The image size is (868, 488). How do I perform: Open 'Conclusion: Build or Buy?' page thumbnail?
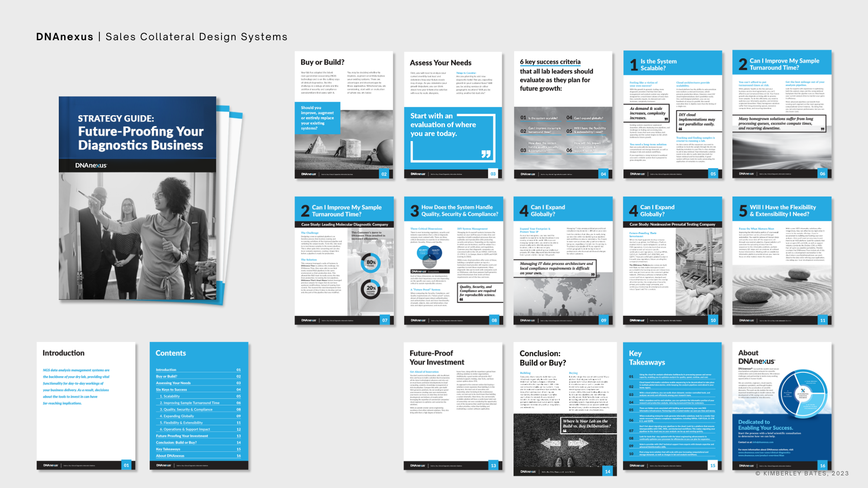coord(565,409)
